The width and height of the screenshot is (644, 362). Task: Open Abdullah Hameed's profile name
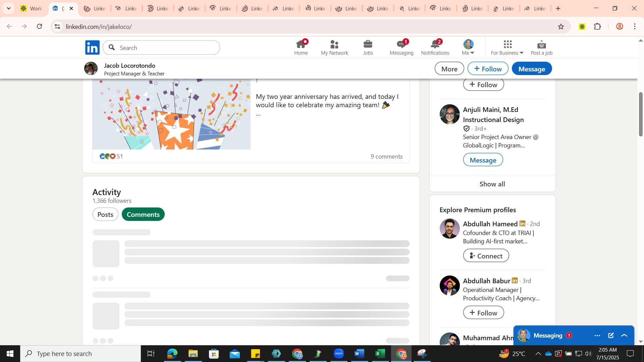(490, 224)
